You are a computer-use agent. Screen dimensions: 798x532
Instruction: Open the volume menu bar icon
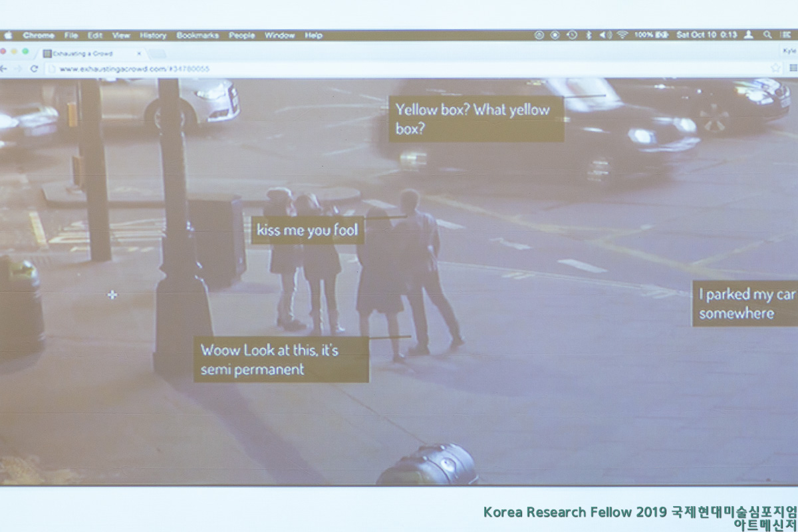(x=605, y=35)
